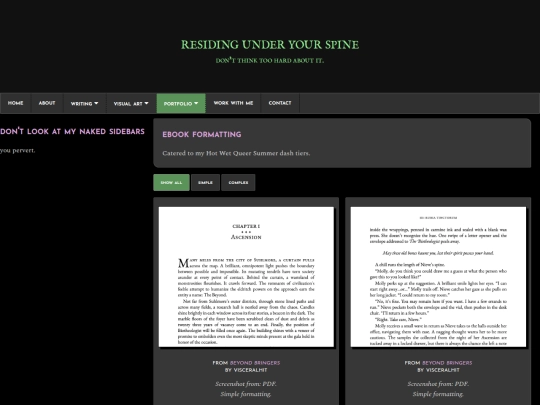Screen dimensions: 540x405
Task: Click the 'Don't think too hard about it' tagline
Action: 270,61
